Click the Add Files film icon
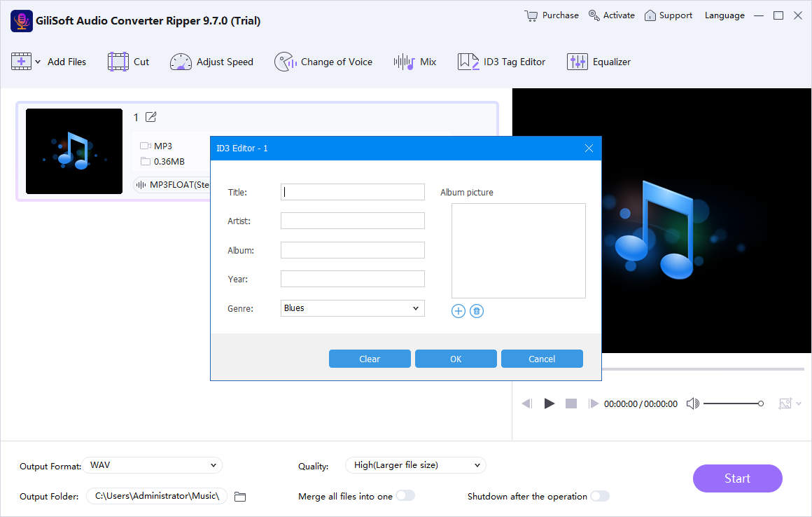 click(x=21, y=62)
